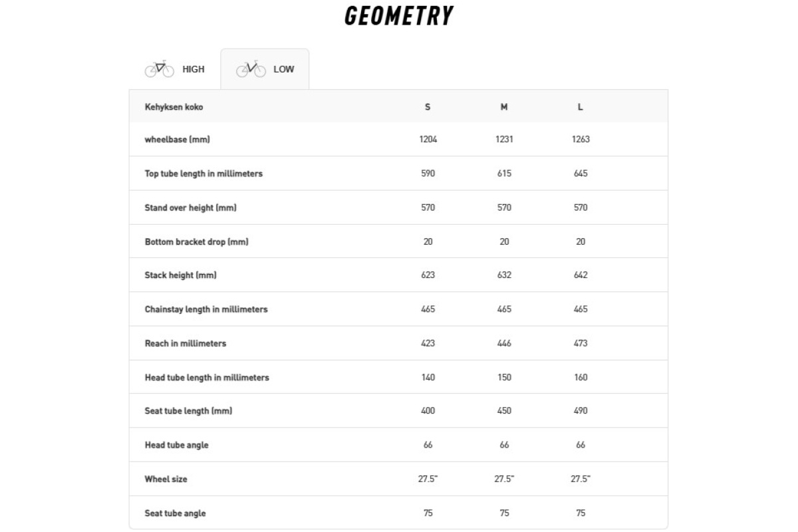
Task: Click the Wheel size row label
Action: point(166,479)
